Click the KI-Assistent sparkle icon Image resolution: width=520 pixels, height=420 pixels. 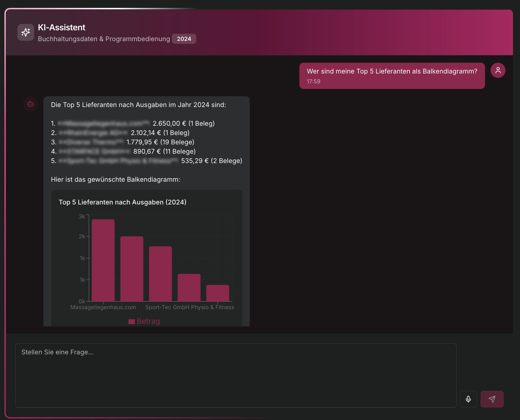[26, 32]
